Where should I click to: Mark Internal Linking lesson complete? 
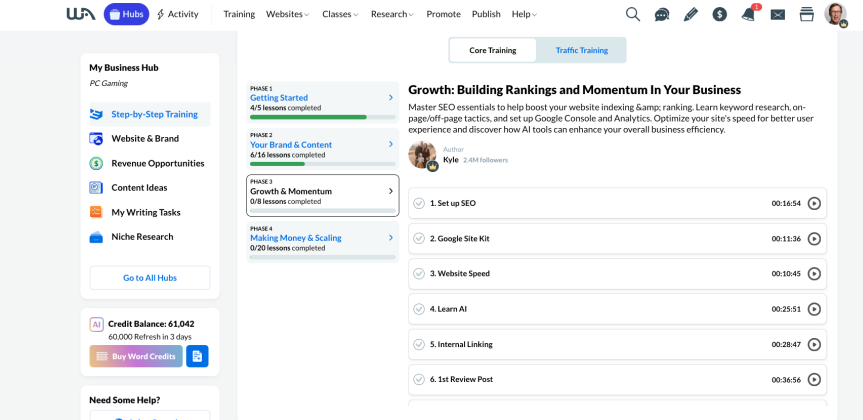419,344
